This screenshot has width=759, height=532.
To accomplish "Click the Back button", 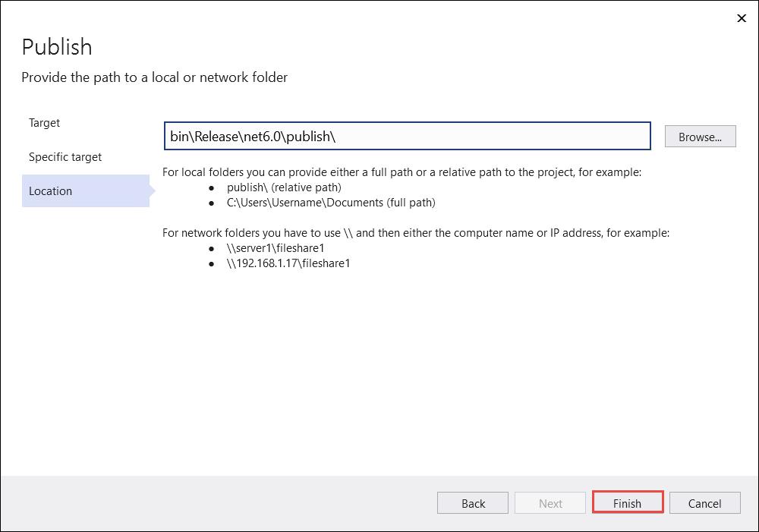I will (472, 502).
